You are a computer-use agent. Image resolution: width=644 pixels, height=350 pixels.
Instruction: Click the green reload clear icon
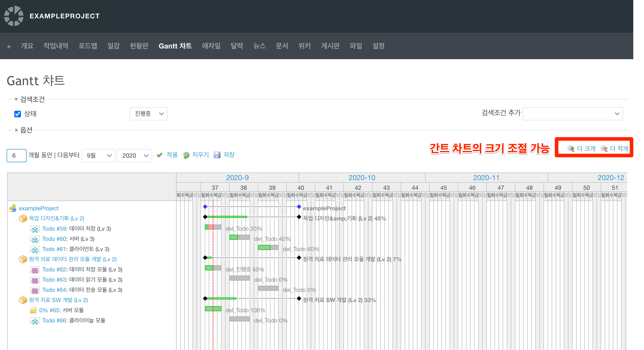click(x=186, y=155)
